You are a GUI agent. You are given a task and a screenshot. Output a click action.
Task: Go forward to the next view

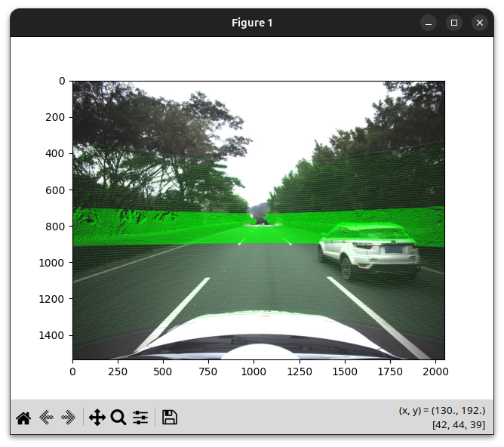tap(69, 418)
